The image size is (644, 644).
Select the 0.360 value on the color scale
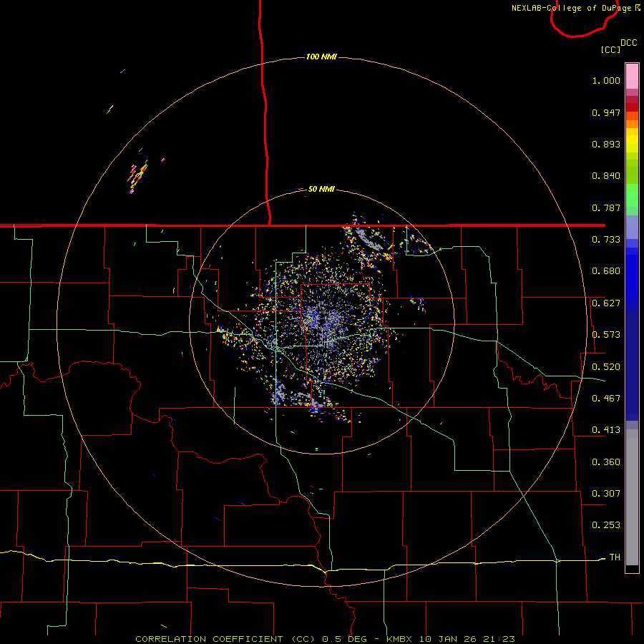[x=606, y=462]
